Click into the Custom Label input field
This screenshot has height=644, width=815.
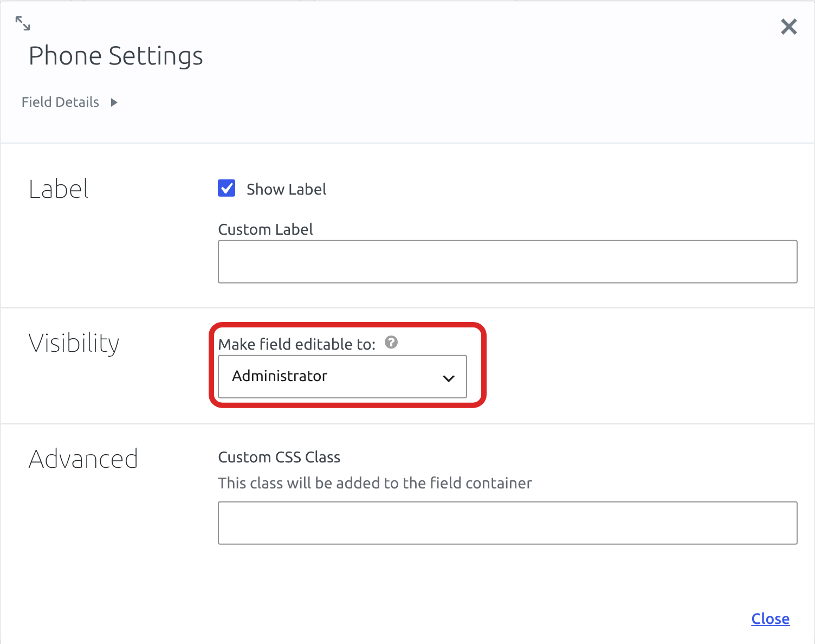(x=507, y=262)
